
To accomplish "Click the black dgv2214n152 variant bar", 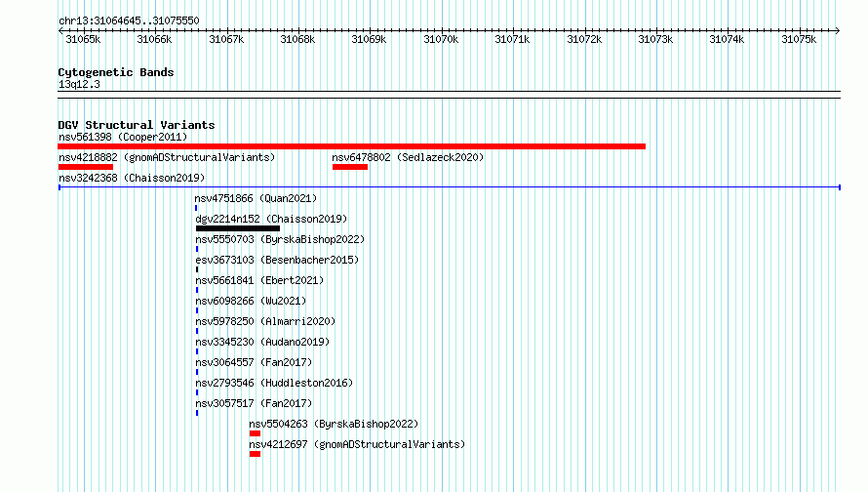I will pos(238,228).
